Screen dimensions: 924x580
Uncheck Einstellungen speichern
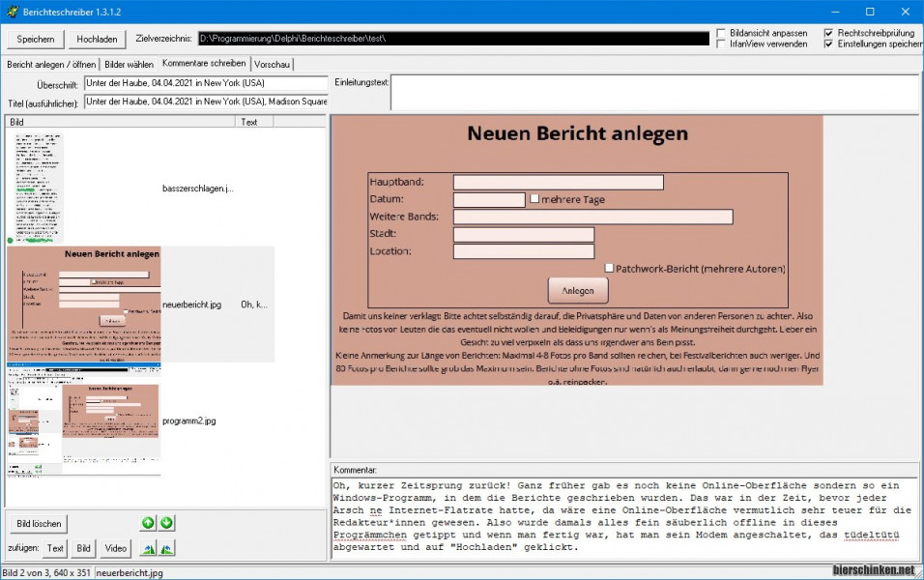(x=828, y=44)
